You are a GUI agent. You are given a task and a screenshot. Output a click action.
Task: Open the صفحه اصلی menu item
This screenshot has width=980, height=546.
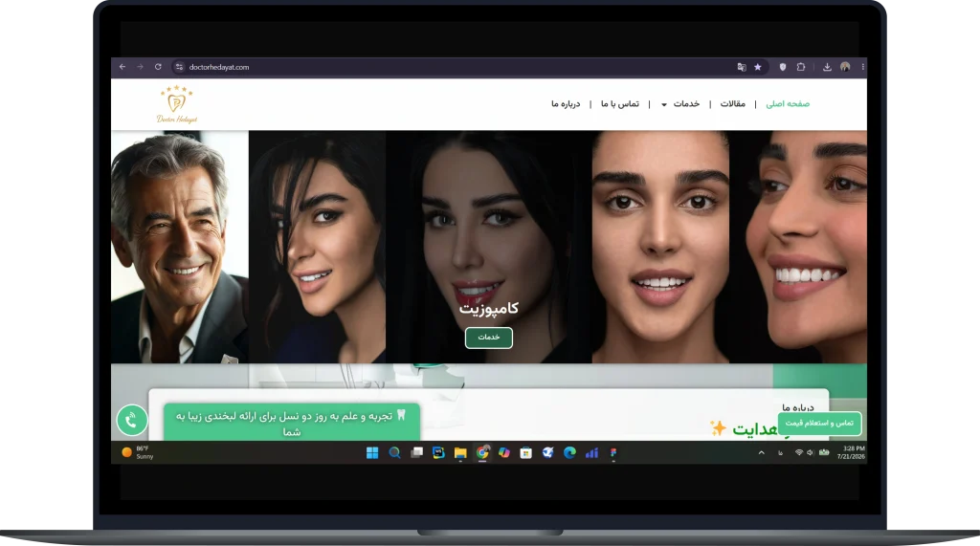pyautogui.click(x=788, y=103)
